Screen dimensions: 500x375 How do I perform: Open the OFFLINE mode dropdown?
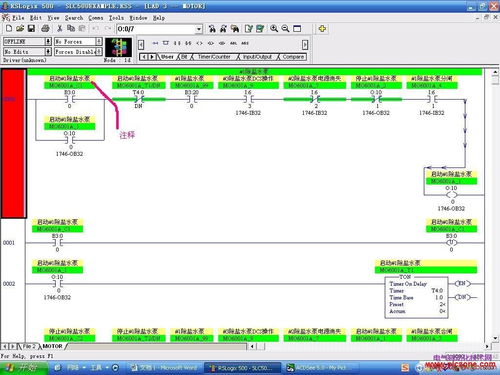[48, 41]
